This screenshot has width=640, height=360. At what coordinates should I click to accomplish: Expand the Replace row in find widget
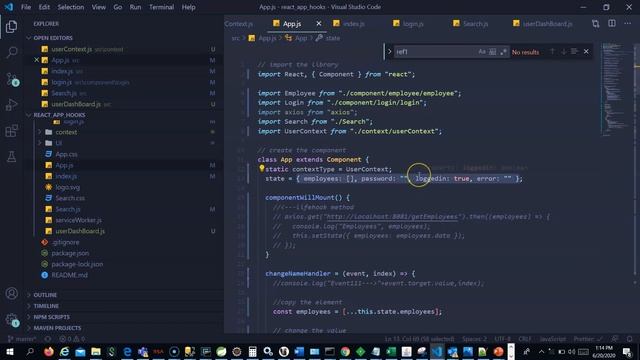(389, 52)
